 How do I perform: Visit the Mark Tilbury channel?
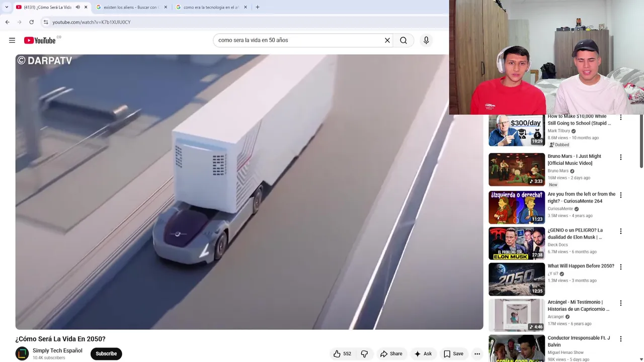tap(558, 131)
